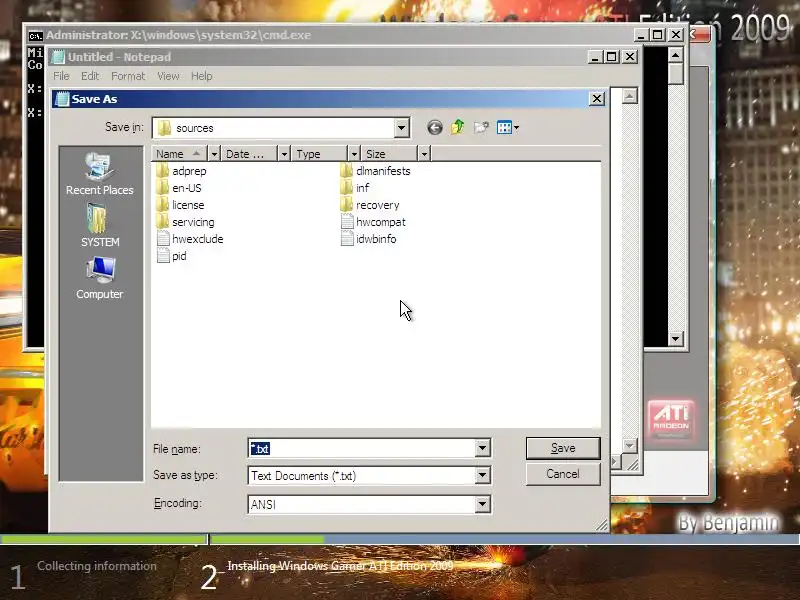Select the idwbinfo file
The image size is (800, 600).
[x=368, y=239]
